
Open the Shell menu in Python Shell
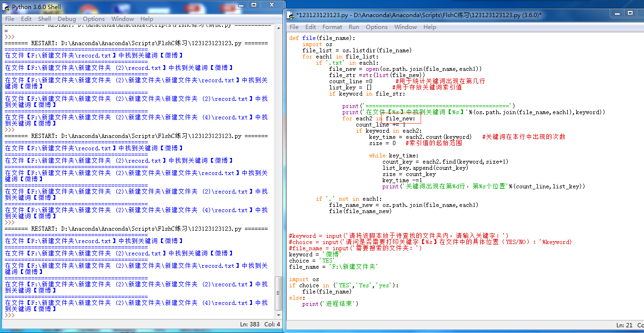pos(44,19)
